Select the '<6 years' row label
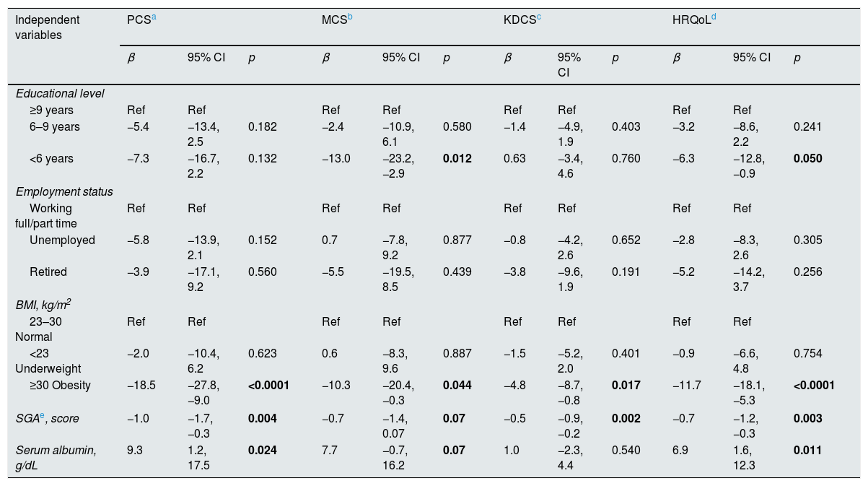 [51, 159]
